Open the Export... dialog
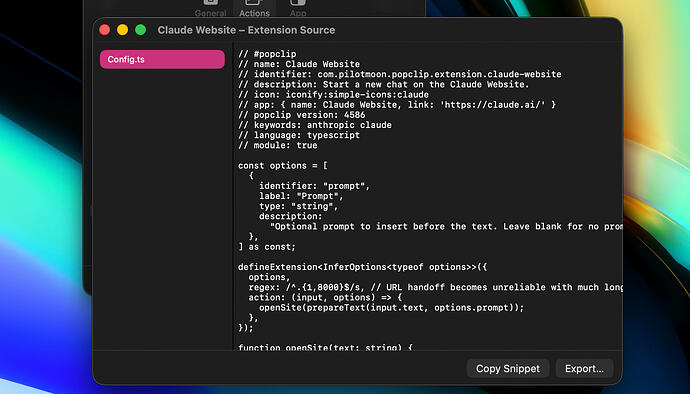This screenshot has width=690, height=394. (584, 368)
